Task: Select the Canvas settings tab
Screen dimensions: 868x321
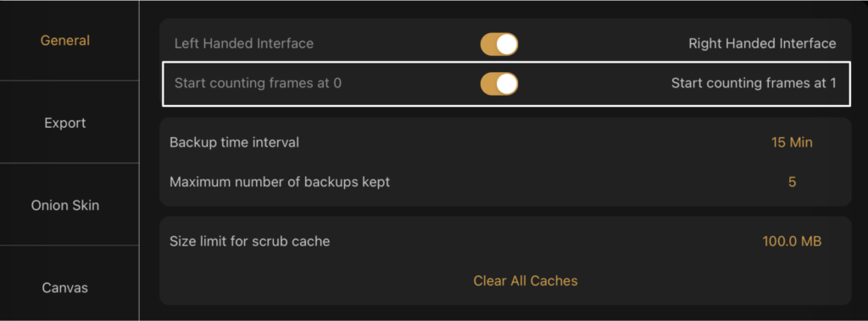Action: tap(65, 288)
